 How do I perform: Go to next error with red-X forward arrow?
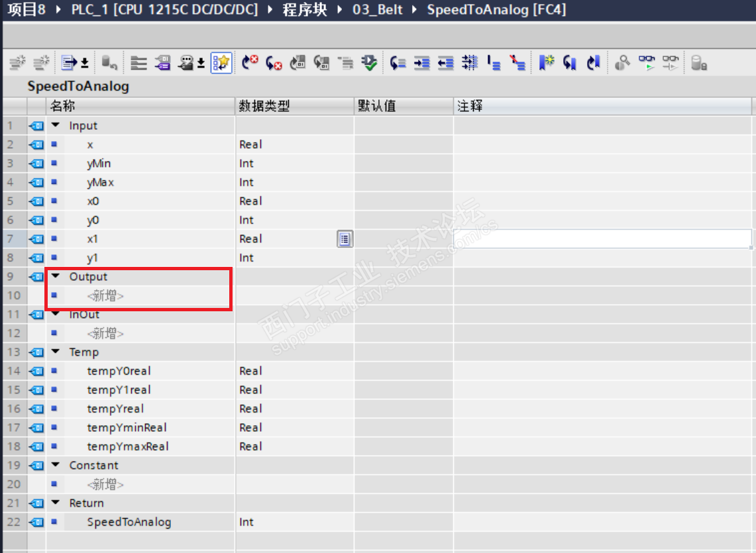coord(250,63)
